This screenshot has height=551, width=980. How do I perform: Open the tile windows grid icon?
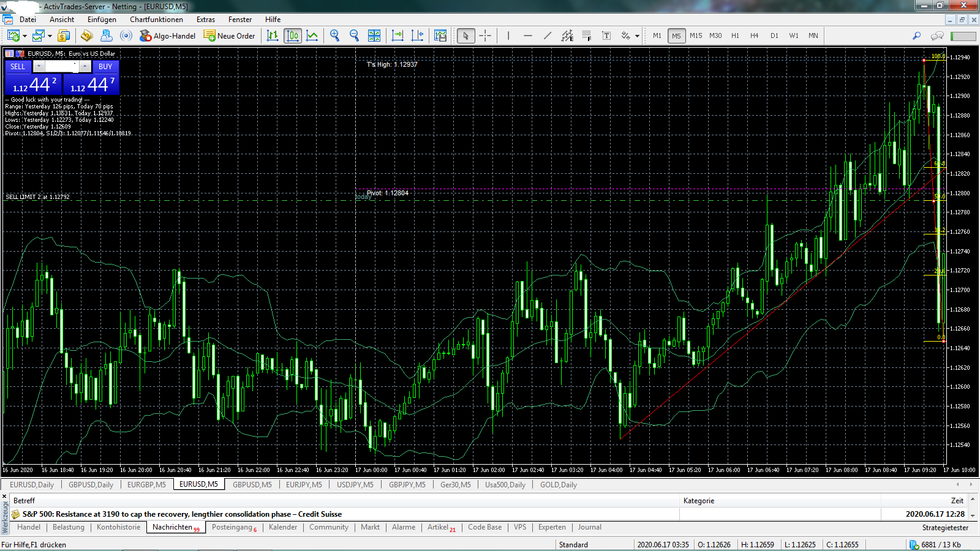tap(374, 36)
